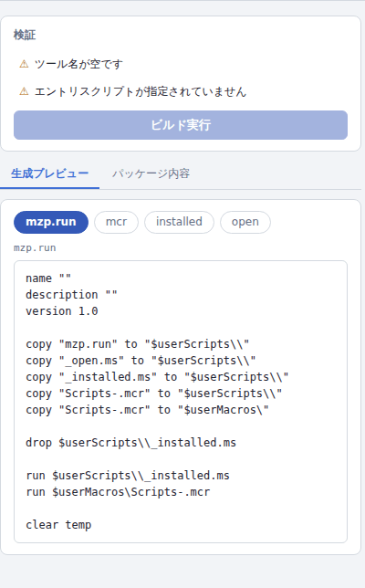The width and height of the screenshot is (365, 588).
Task: Click warning icon beside ツール名が空です
Action: click(24, 64)
